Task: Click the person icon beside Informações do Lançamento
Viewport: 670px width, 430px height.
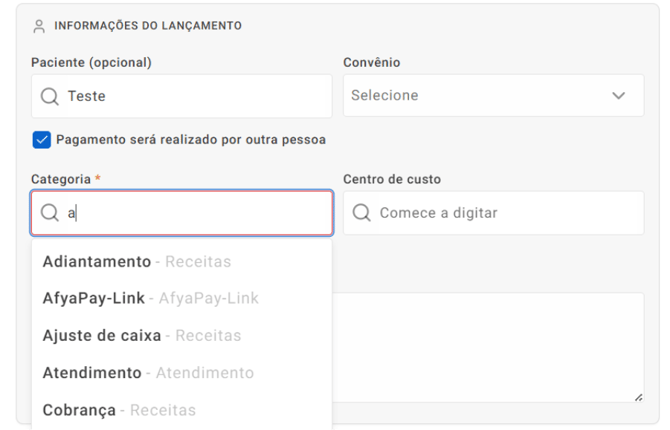Action: click(x=39, y=26)
